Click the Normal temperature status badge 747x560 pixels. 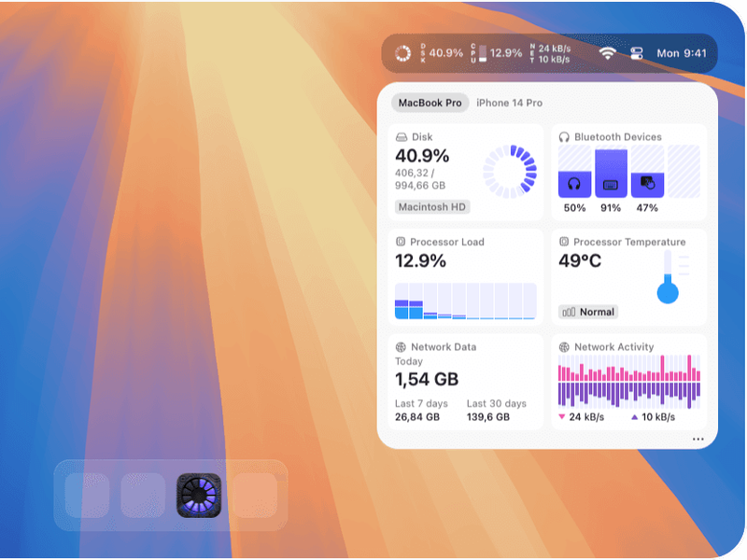[x=587, y=312]
